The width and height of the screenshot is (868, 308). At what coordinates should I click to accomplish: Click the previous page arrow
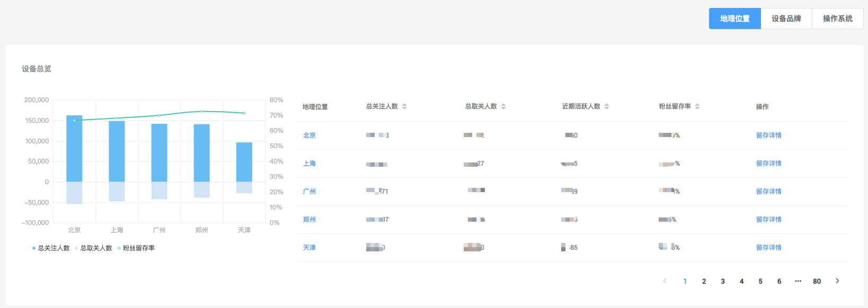point(665,281)
